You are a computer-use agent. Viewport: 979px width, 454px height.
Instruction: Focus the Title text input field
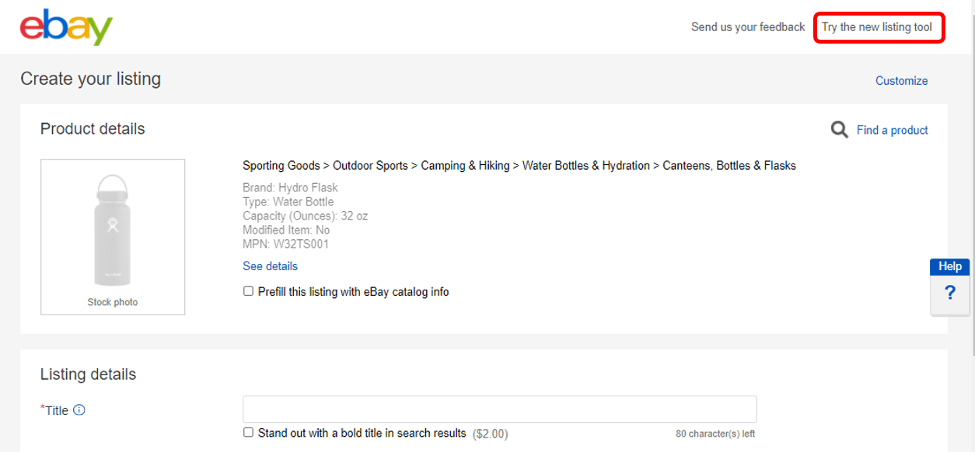coord(499,409)
